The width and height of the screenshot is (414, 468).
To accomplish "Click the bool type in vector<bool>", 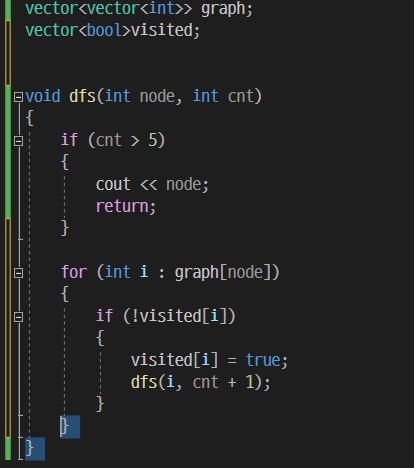I will point(104,30).
